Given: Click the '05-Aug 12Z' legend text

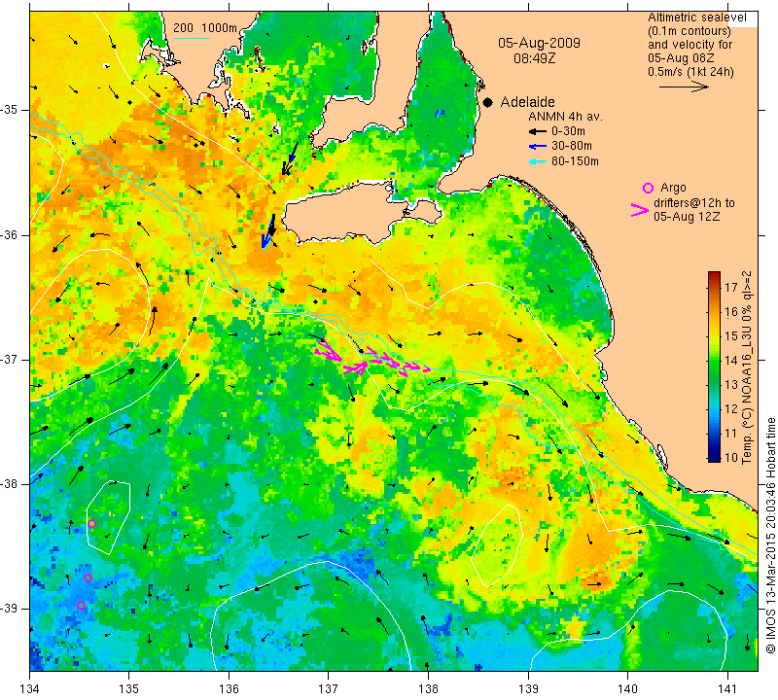Looking at the screenshot, I should tap(687, 216).
